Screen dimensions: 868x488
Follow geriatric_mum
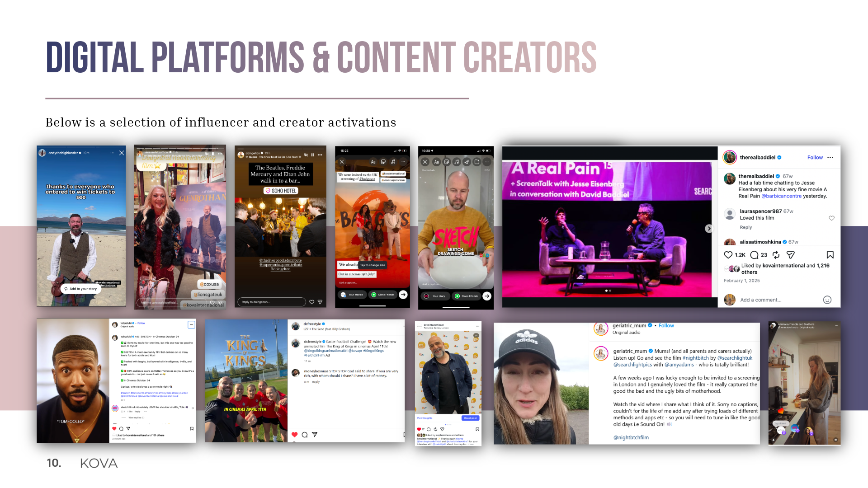666,325
